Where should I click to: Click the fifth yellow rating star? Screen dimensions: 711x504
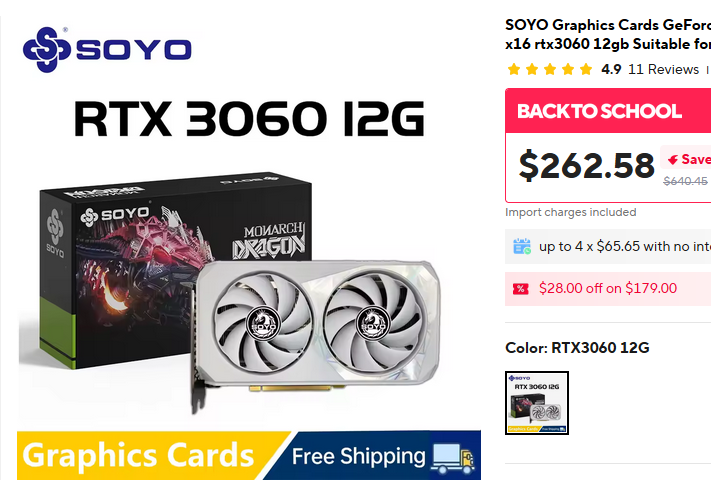586,69
